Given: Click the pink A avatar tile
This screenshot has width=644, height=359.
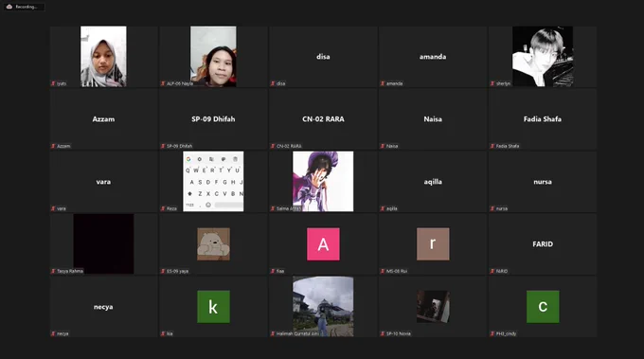Looking at the screenshot, I should [x=323, y=244].
